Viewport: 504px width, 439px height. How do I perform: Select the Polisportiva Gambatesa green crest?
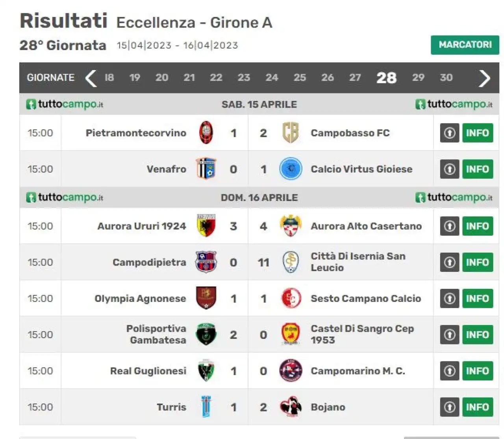click(206, 335)
